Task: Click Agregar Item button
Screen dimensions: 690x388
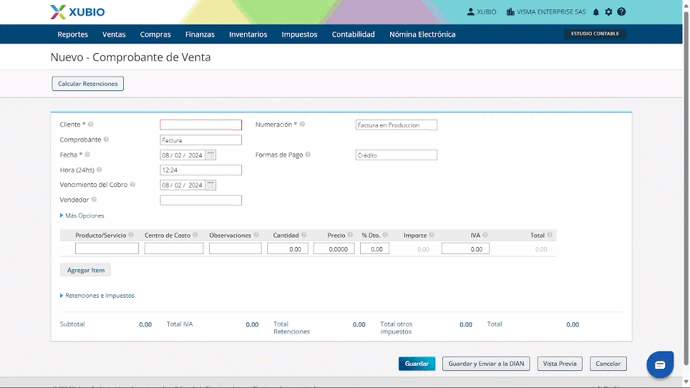Action: coord(85,270)
